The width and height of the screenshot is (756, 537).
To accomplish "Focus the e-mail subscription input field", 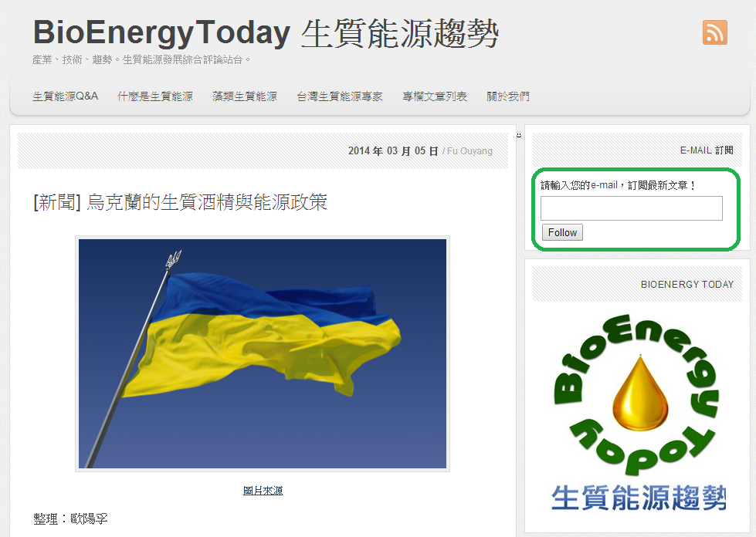I will 631,208.
